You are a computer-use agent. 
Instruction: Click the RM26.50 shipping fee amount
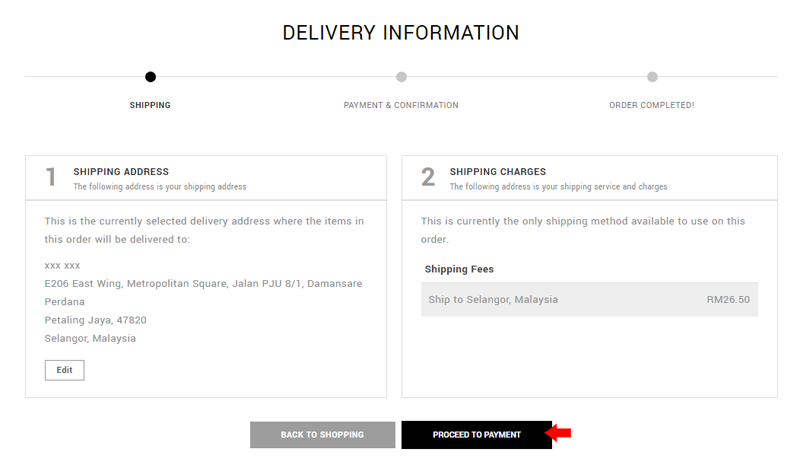[x=728, y=300]
